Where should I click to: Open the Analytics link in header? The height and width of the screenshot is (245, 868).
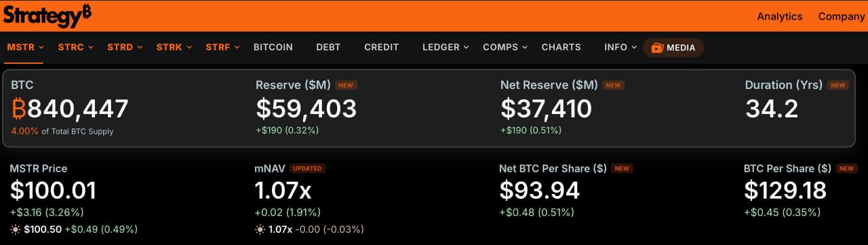(x=780, y=16)
